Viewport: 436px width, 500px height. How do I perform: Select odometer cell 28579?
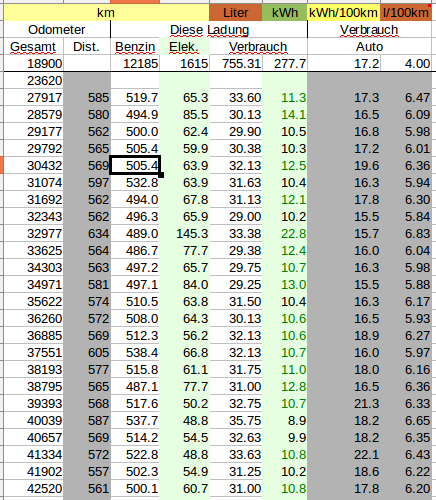(x=33, y=115)
